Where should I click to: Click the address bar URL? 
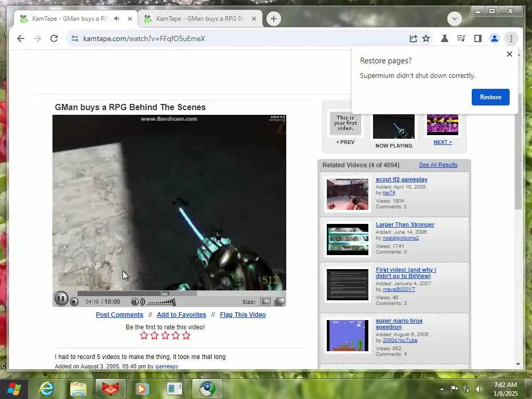[144, 38]
